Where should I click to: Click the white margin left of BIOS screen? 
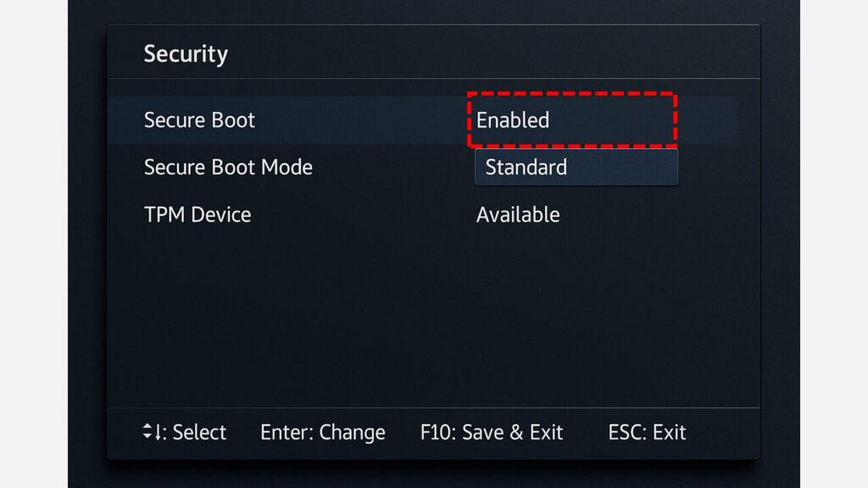[x=34, y=244]
